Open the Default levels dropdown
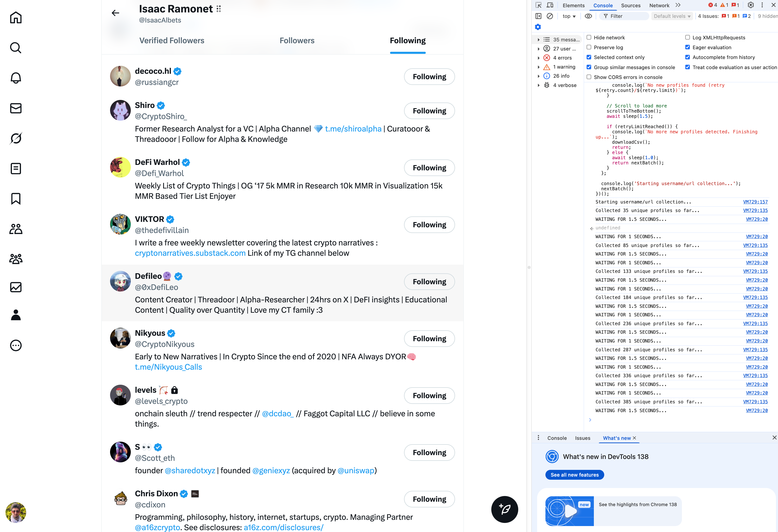 click(x=672, y=16)
